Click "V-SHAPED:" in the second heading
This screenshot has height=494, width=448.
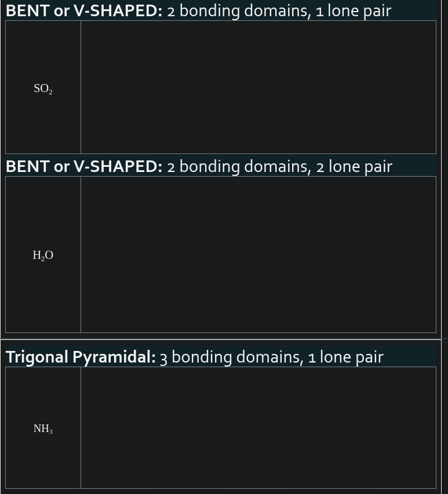point(118,167)
